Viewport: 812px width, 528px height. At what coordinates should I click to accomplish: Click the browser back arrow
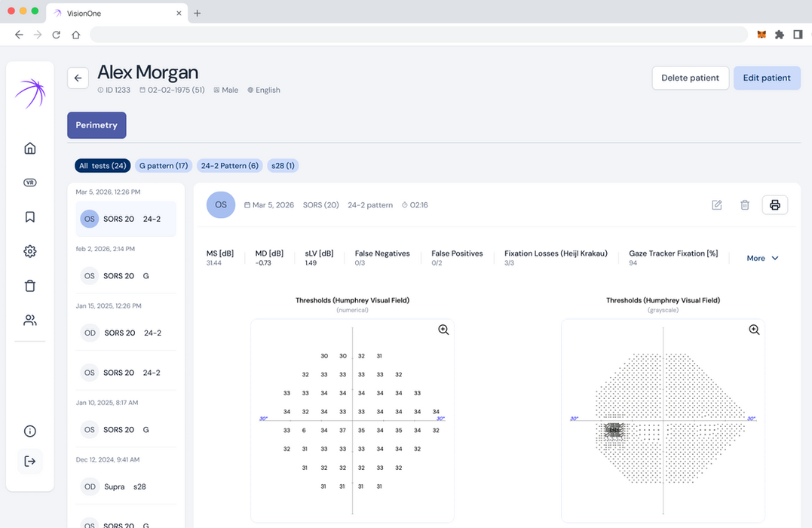[x=19, y=35]
